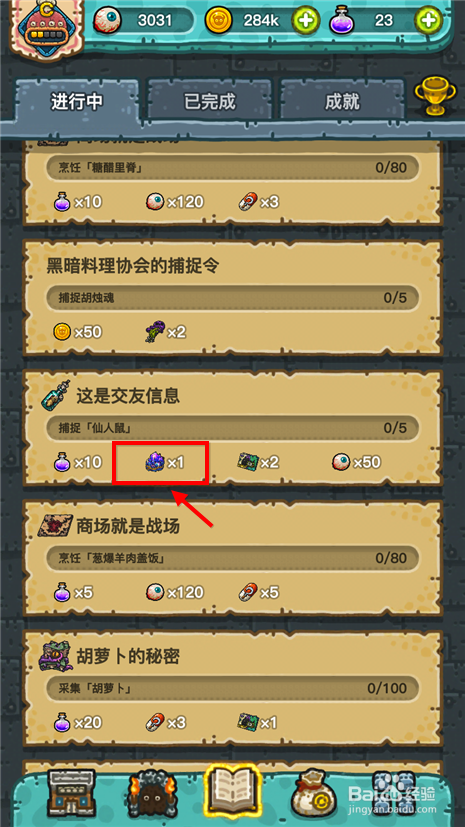
Task: Open the restaurant building icon in bottom bar
Action: [71, 791]
